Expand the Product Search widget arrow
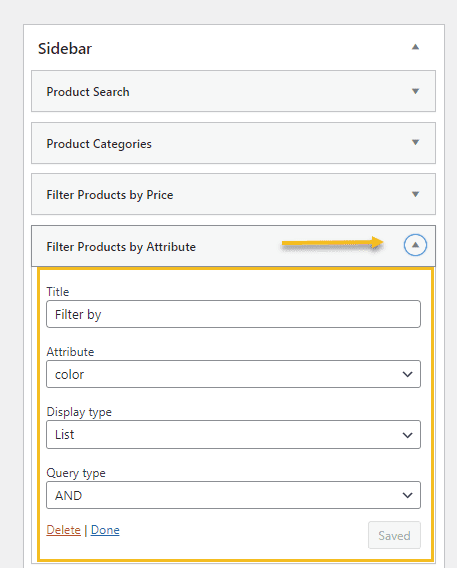 click(x=415, y=91)
